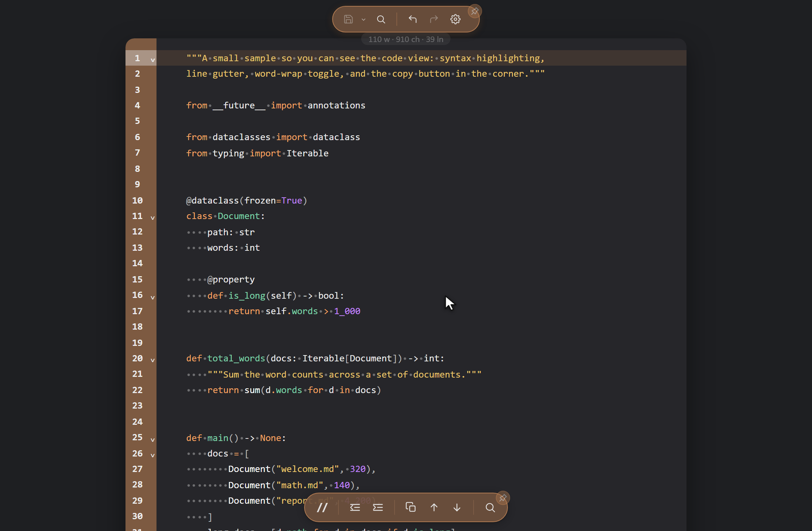Viewport: 812px width, 531px height.
Task: Click line number 17 in the gutter
Action: point(137,311)
